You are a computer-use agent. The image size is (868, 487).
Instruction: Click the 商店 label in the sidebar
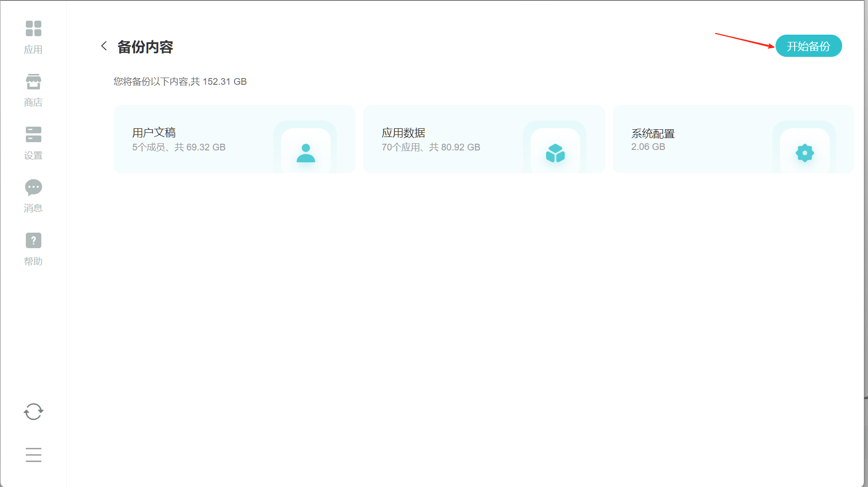[34, 102]
